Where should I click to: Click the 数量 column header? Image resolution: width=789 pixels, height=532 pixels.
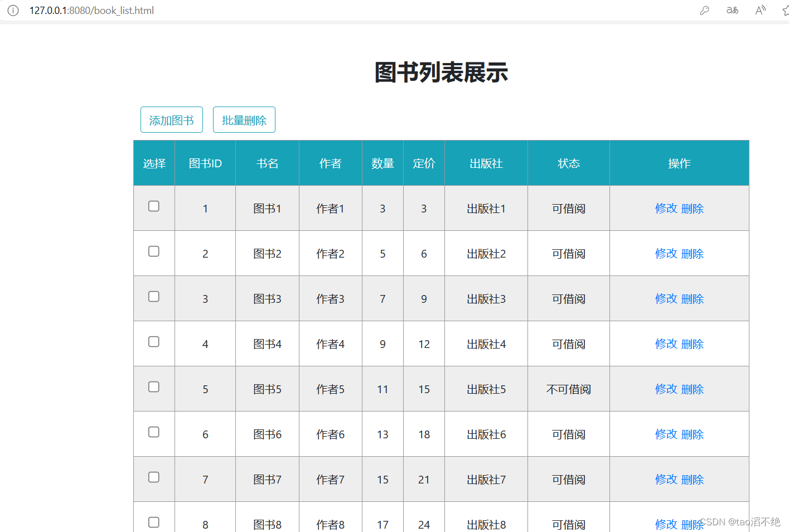[x=383, y=163]
